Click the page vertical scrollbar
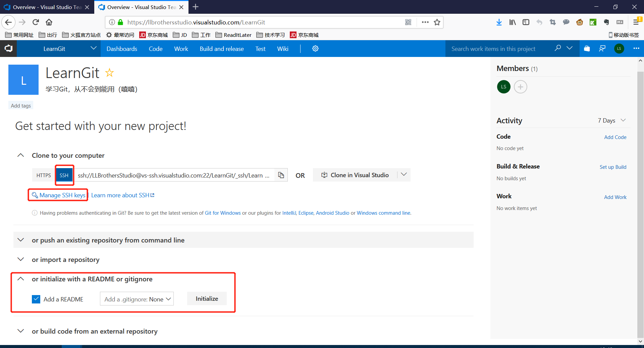 tap(640, 201)
